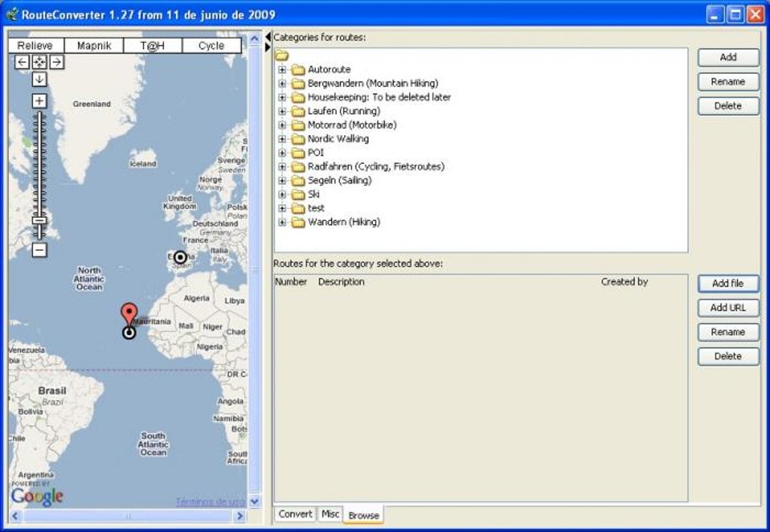Click the map horizontal scrollbar right arrow
The height and width of the screenshot is (532, 770).
(x=239, y=516)
